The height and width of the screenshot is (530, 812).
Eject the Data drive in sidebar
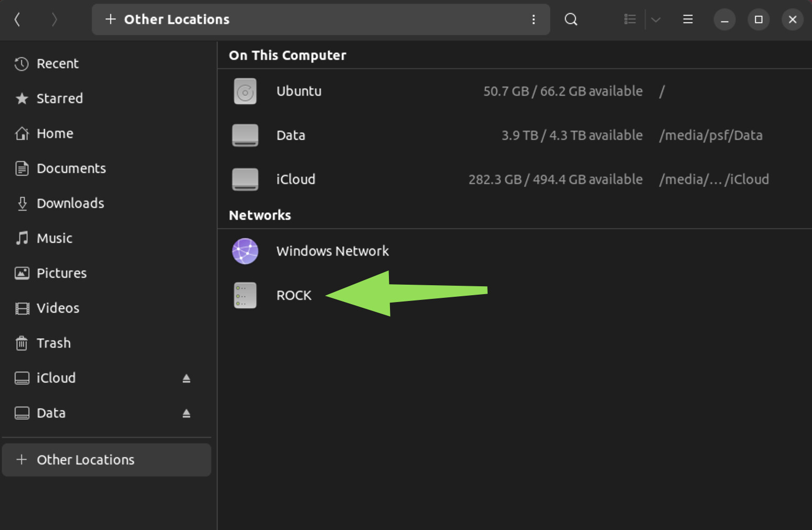click(186, 413)
